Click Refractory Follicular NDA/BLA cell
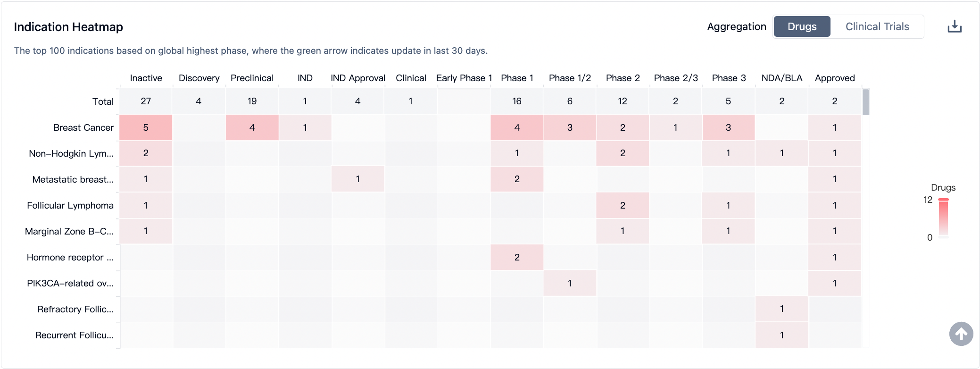Viewport: 980px width, 369px height. [x=781, y=309]
